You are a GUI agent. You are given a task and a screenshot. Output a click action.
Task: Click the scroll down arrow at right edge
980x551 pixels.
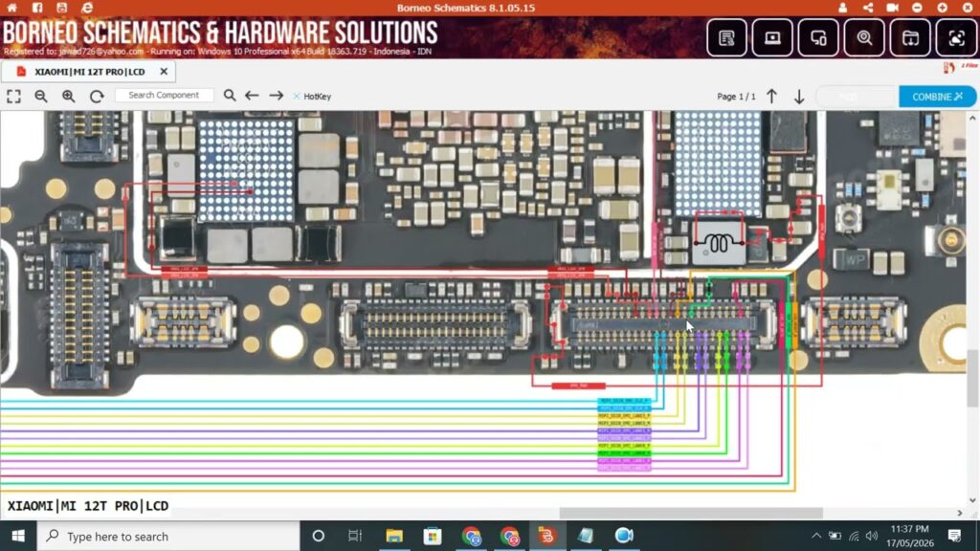tap(972, 500)
